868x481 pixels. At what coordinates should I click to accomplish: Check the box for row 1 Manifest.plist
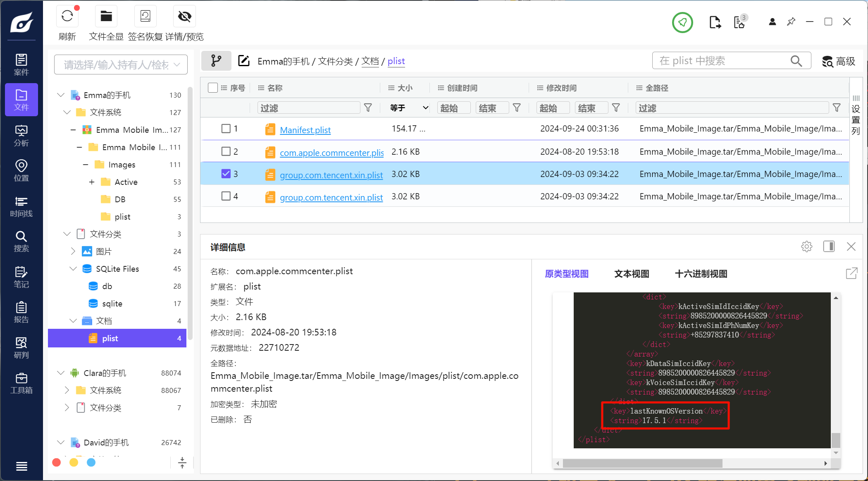click(x=226, y=129)
